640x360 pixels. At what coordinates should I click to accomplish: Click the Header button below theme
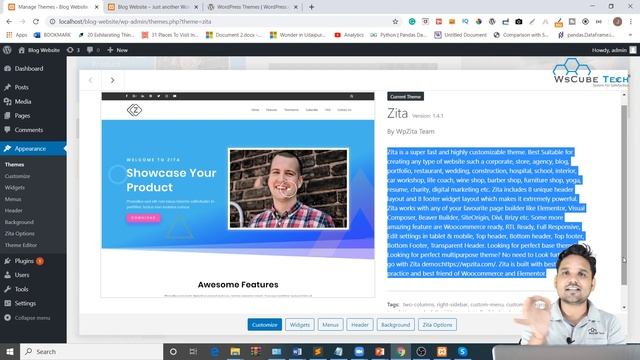coord(360,324)
